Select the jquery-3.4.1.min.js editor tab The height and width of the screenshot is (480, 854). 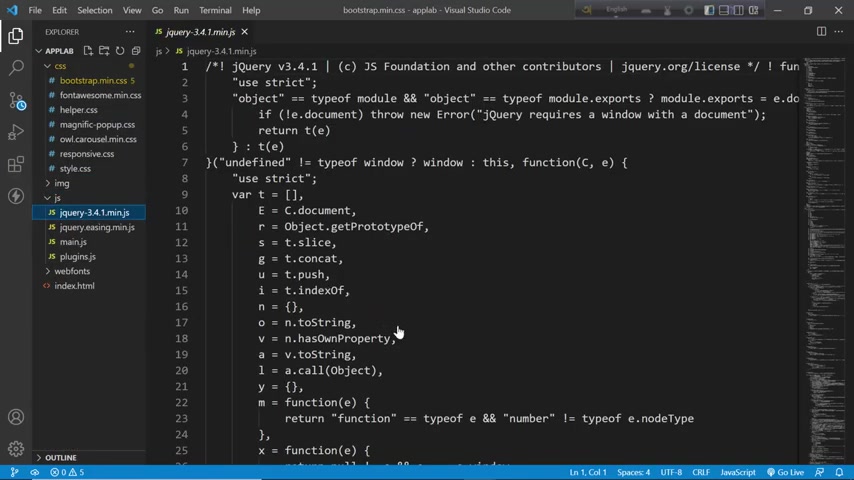[202, 32]
